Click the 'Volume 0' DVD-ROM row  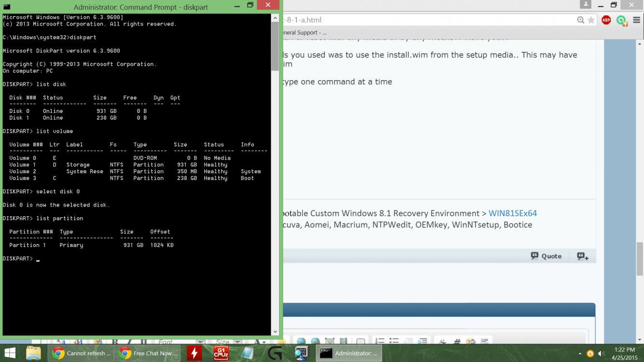120,158
